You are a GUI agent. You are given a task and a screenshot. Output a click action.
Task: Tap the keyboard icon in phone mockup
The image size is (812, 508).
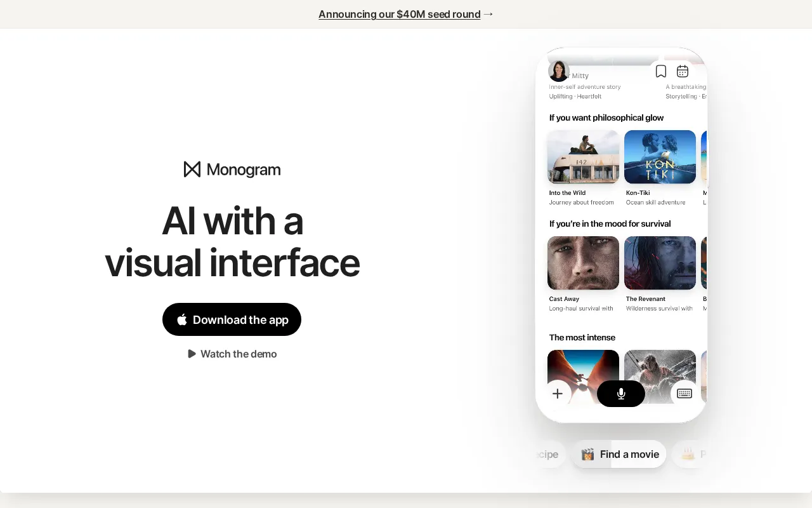point(684,394)
